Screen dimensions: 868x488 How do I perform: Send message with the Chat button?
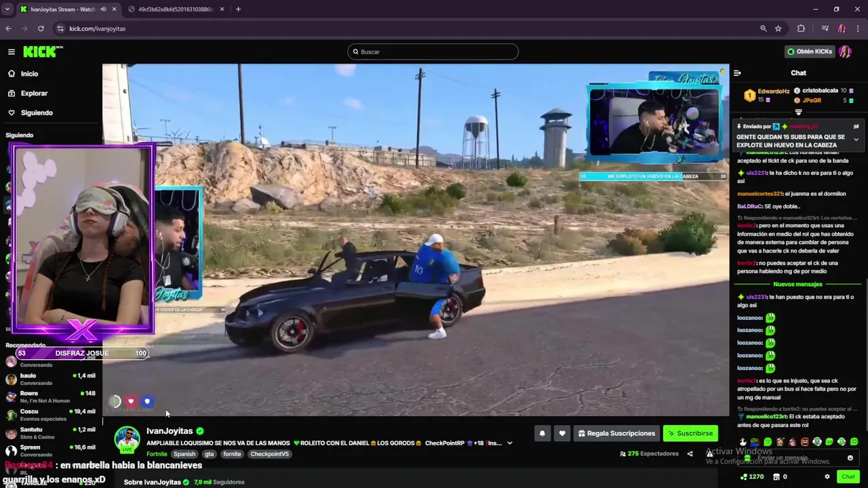[848, 476]
